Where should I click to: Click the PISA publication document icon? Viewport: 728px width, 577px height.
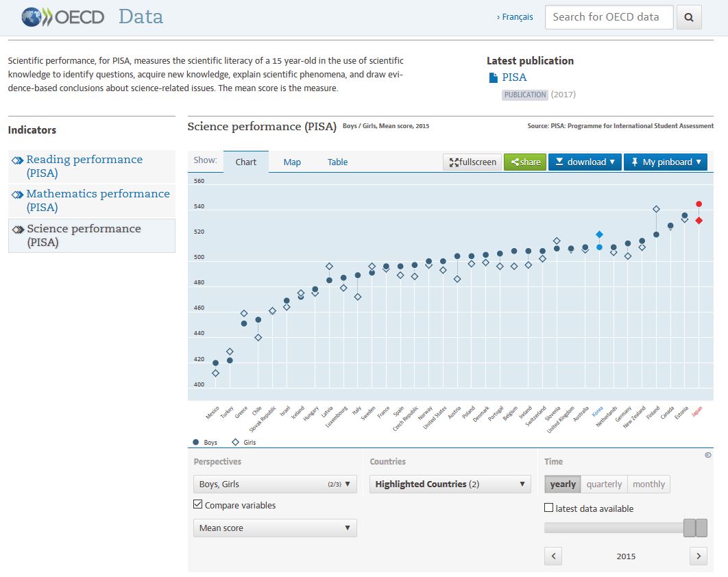[493, 78]
